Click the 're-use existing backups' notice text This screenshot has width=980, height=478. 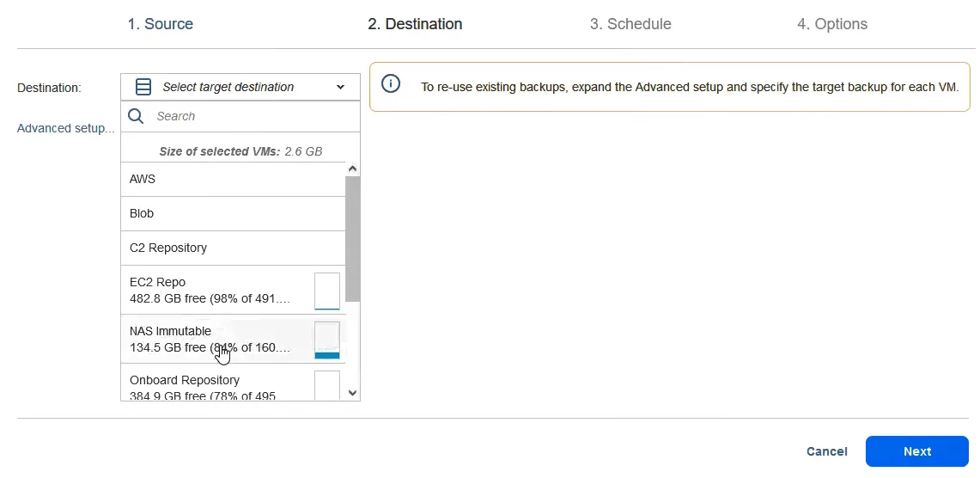[690, 87]
